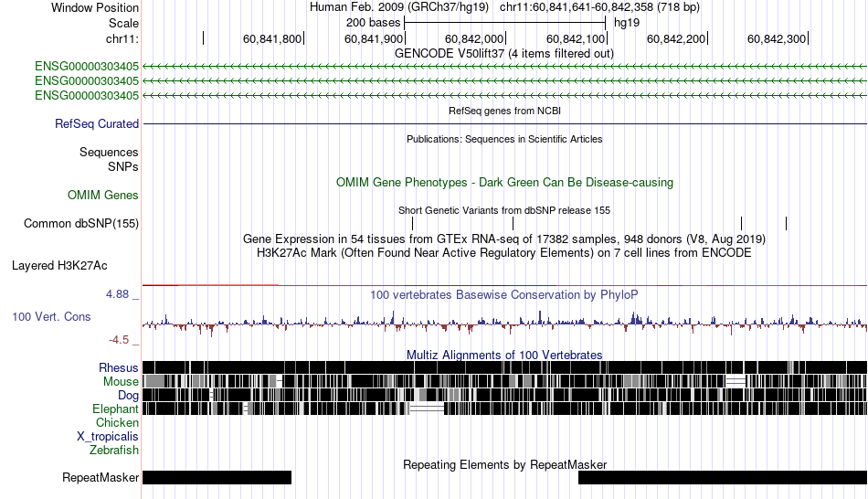Select the right RepeatMasker repeat block
868x499 pixels.
coord(723,477)
